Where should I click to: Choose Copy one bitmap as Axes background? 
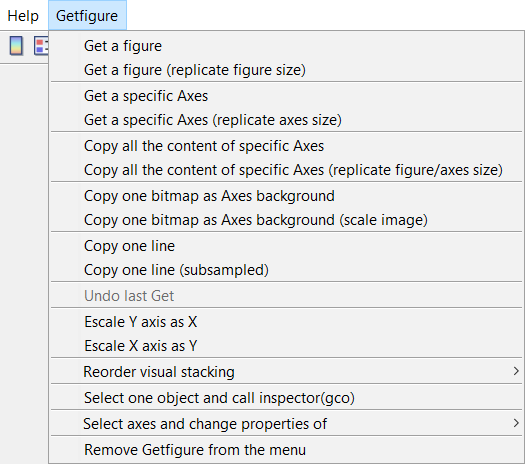(x=286, y=196)
